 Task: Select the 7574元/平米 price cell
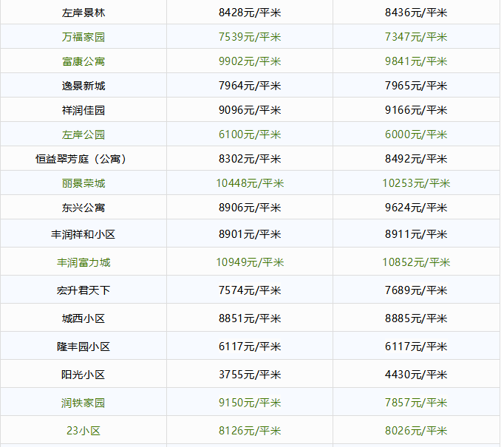[x=250, y=290]
